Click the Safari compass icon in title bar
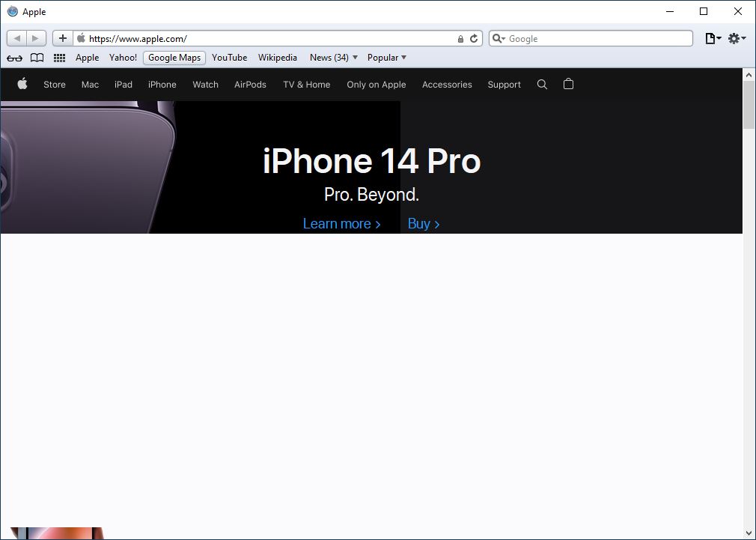This screenshot has height=540, width=756. click(13, 11)
